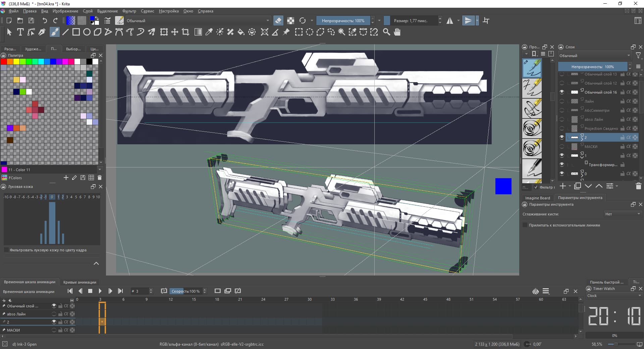Choose the Crop tool
Viewport: 644px width, 349px height.
(x=185, y=32)
